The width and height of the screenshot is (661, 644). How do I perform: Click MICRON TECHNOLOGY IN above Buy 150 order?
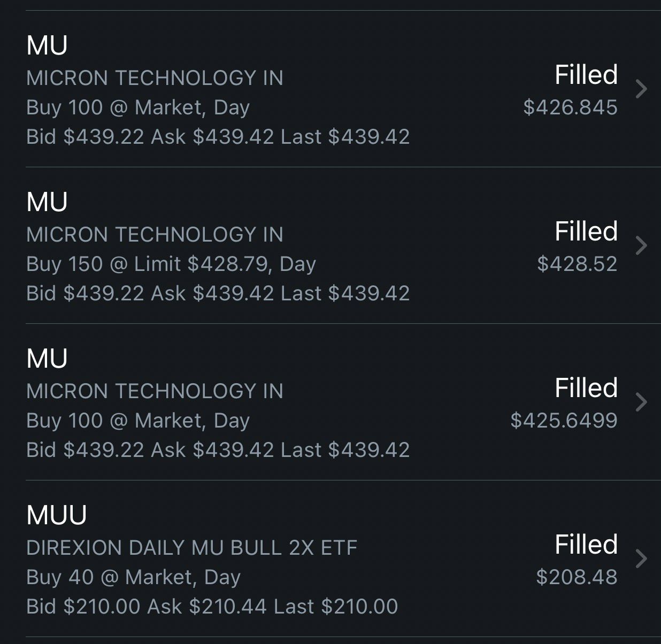(x=155, y=235)
